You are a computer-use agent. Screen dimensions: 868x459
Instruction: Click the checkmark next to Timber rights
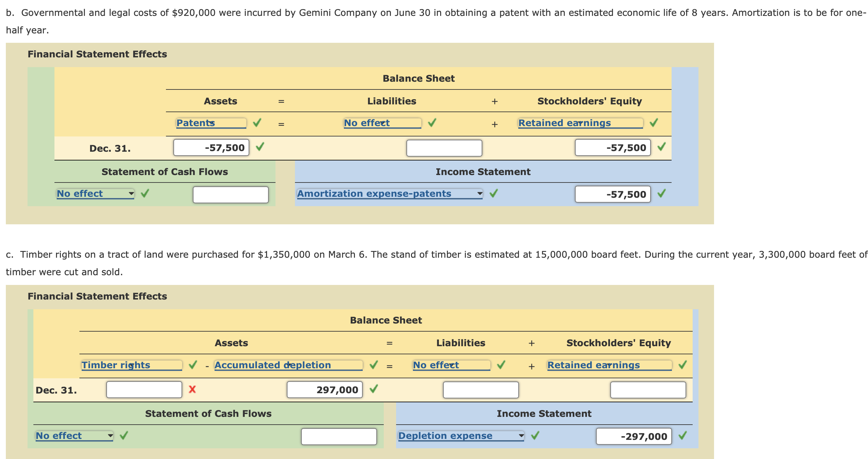(192, 365)
